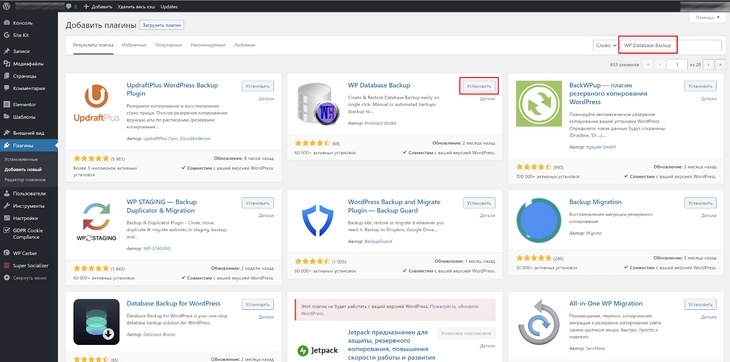Open Детали link for UpdraftPlus
The width and height of the screenshot is (730, 362).
(266, 99)
